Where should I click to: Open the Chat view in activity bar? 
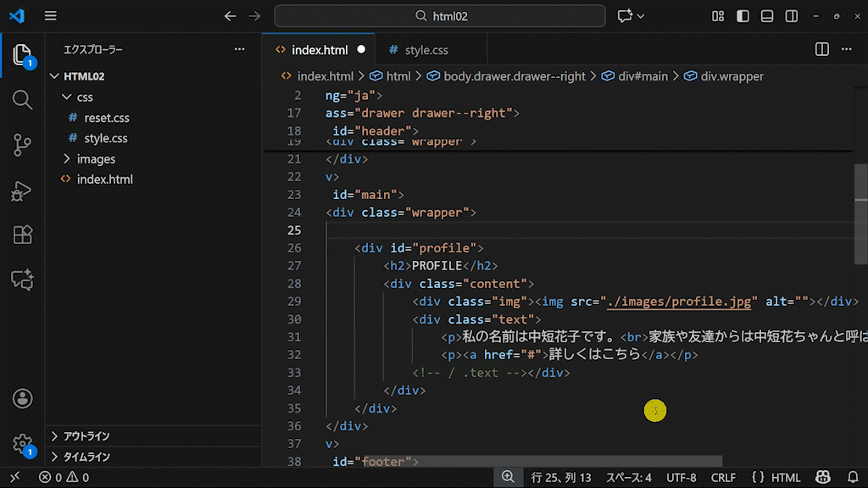pyautogui.click(x=22, y=280)
